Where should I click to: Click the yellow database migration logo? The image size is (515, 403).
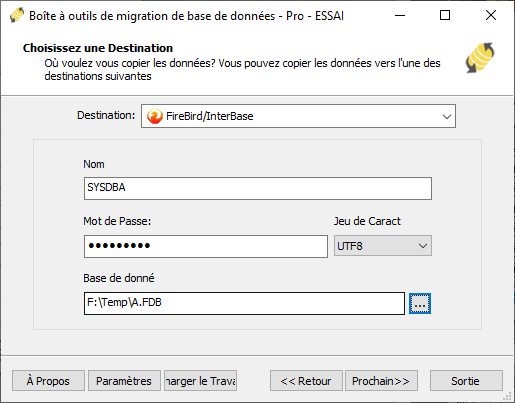click(480, 57)
